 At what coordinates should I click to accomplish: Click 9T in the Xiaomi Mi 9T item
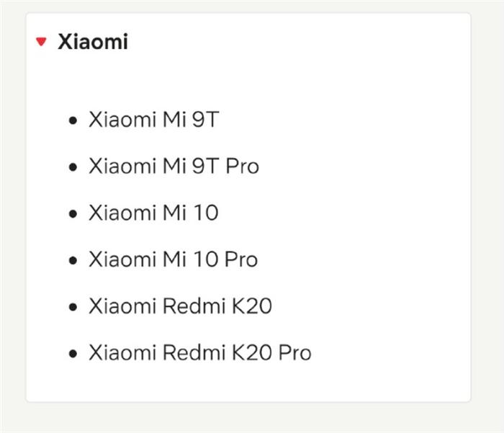pos(206,120)
